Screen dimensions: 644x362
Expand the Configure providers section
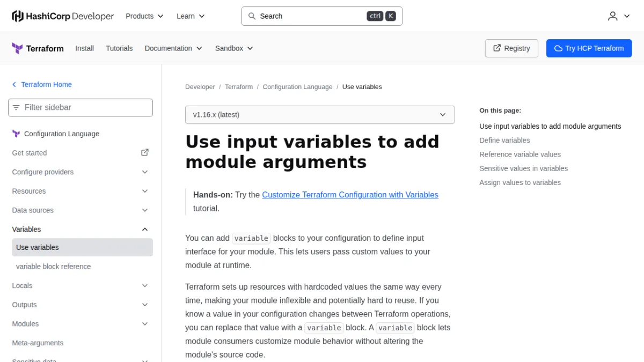click(80, 172)
